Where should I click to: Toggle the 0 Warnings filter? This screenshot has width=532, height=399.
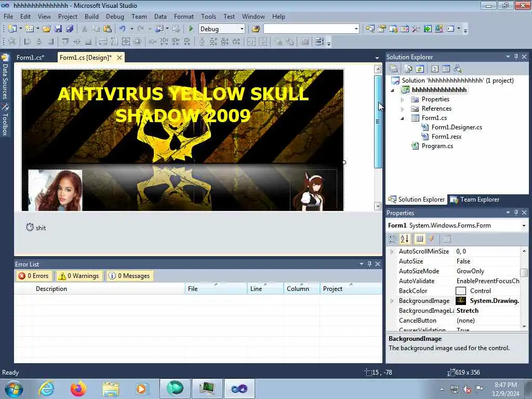click(79, 276)
